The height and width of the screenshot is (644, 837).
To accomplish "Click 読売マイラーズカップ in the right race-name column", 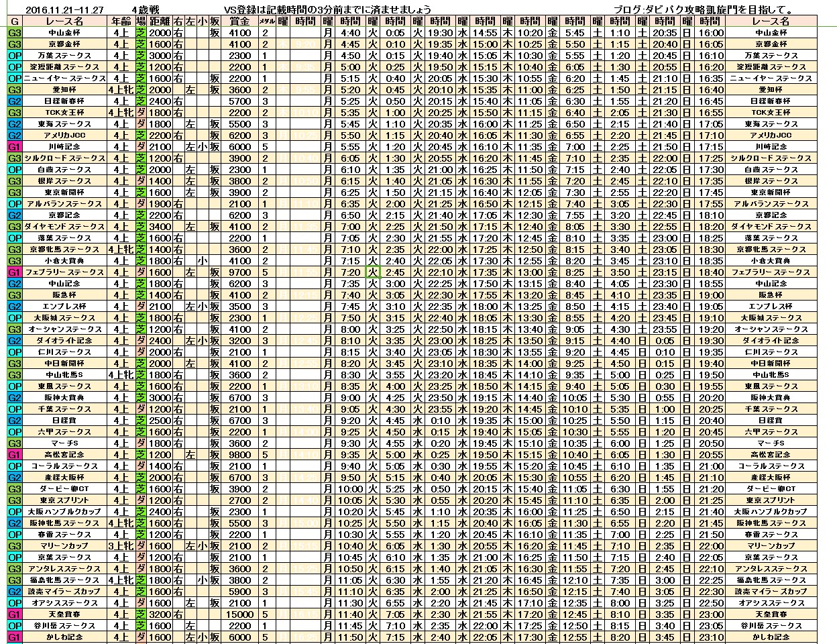I will tap(770, 592).
